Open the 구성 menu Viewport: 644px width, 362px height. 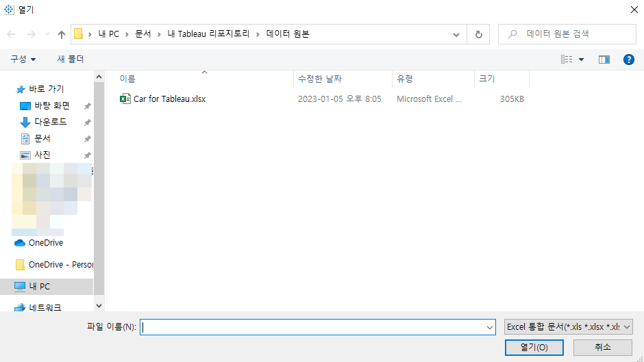[x=23, y=60]
